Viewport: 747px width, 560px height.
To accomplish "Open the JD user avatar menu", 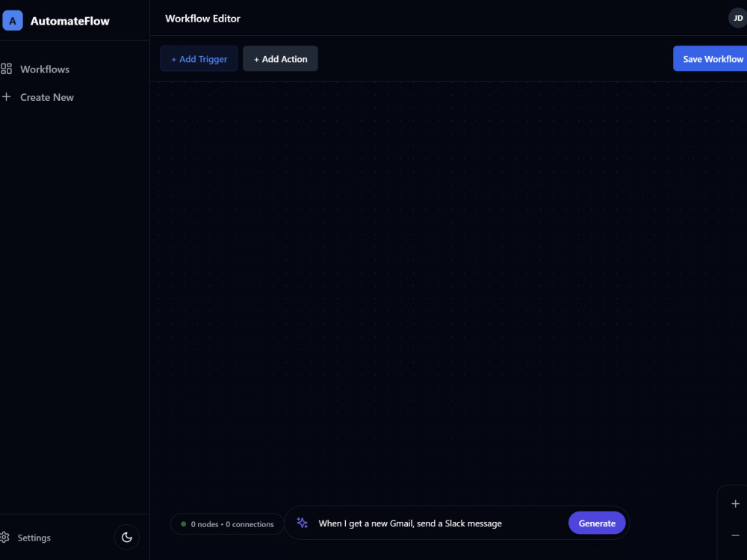I will [x=737, y=18].
